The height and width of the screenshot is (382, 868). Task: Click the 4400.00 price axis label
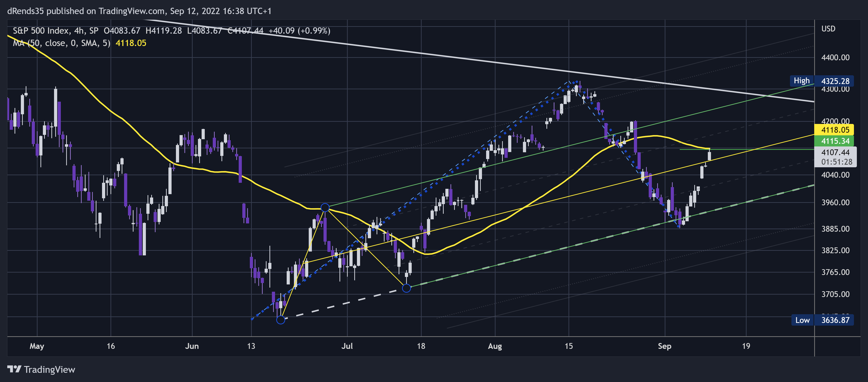[835, 58]
